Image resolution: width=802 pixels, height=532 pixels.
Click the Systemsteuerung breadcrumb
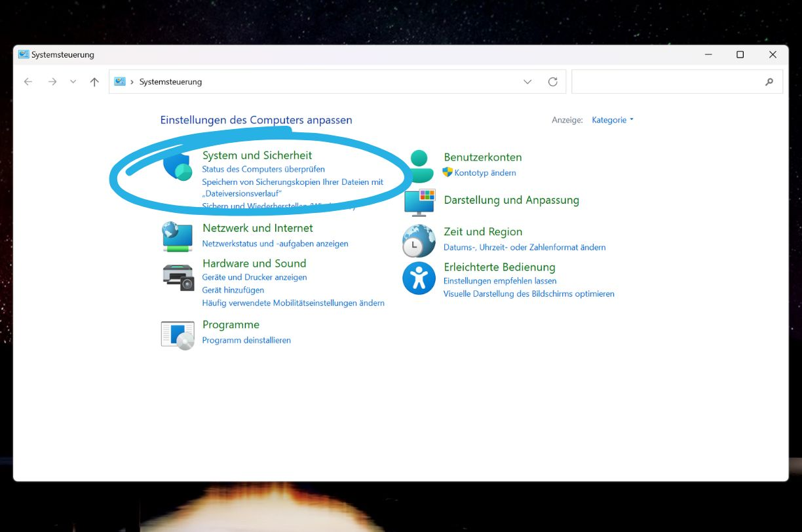point(170,82)
